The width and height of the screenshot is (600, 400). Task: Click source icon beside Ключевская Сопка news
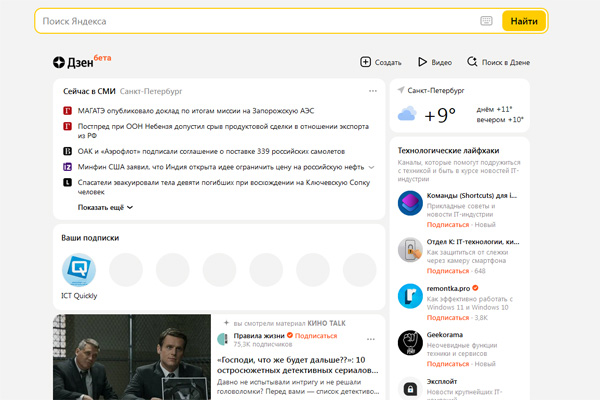tap(67, 182)
